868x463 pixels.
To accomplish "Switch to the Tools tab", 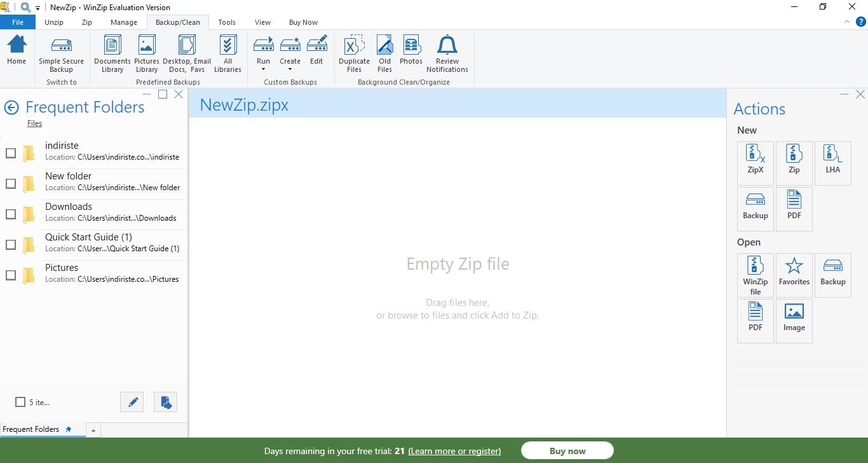I will click(227, 22).
